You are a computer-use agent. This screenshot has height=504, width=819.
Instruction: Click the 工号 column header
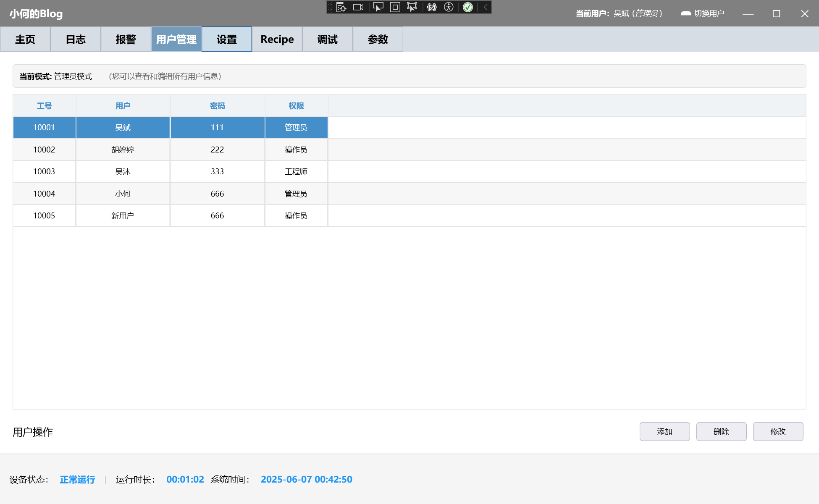pos(44,106)
